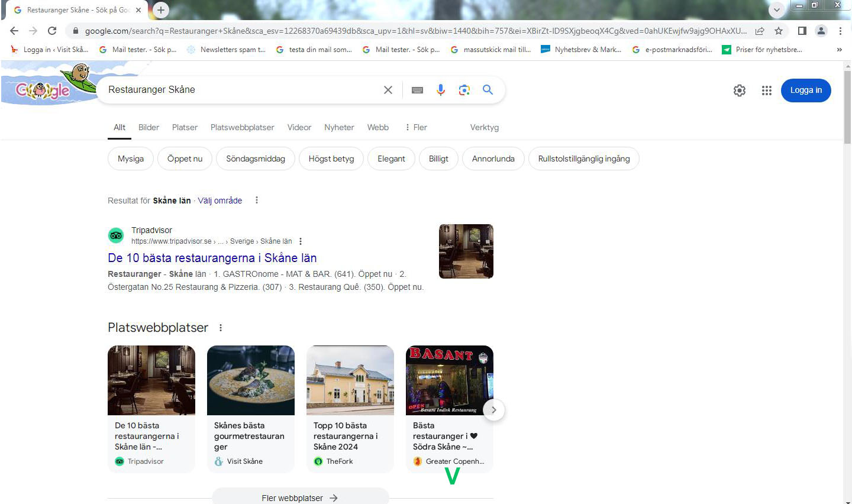852x504 pixels.
Task: Open Chrome's three-dot menu
Action: (x=840, y=31)
